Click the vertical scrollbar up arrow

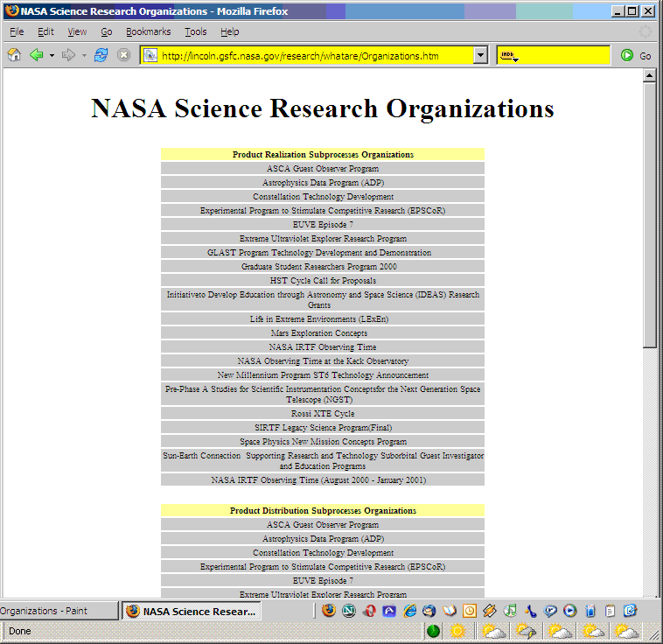pyautogui.click(x=650, y=75)
